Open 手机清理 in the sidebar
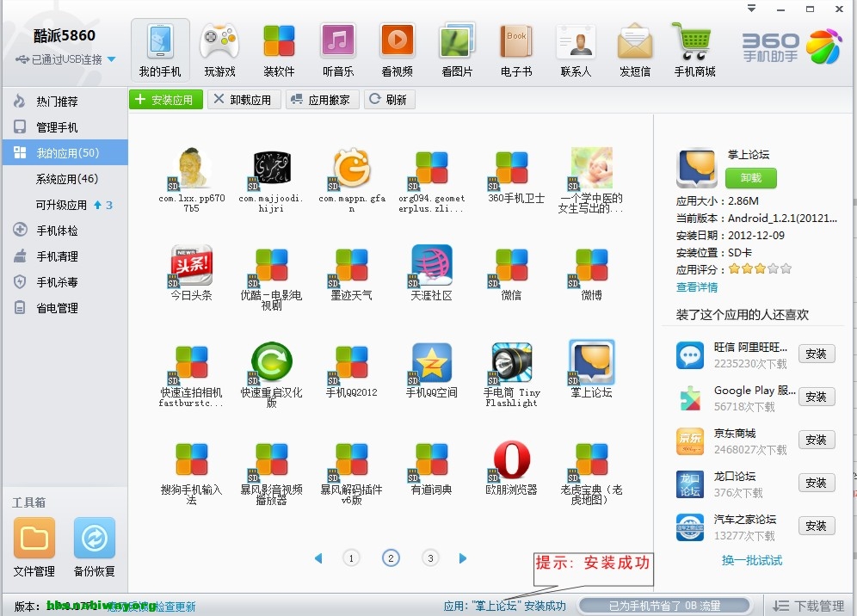This screenshot has width=857, height=616. click(x=57, y=256)
